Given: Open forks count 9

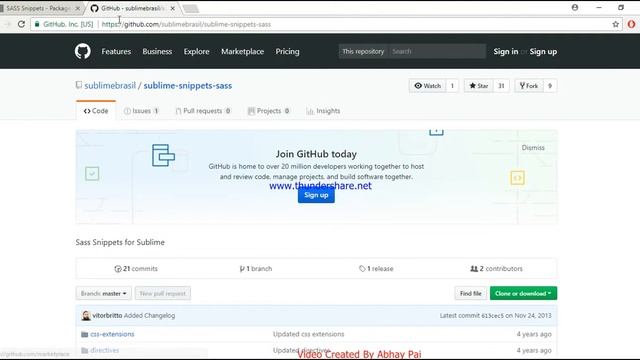Looking at the screenshot, I should click(550, 86).
